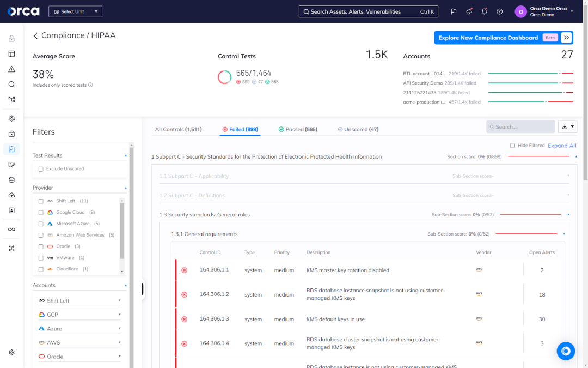Switch to the Failed tab
Screen dimensions: 588x368
tap(240, 129)
